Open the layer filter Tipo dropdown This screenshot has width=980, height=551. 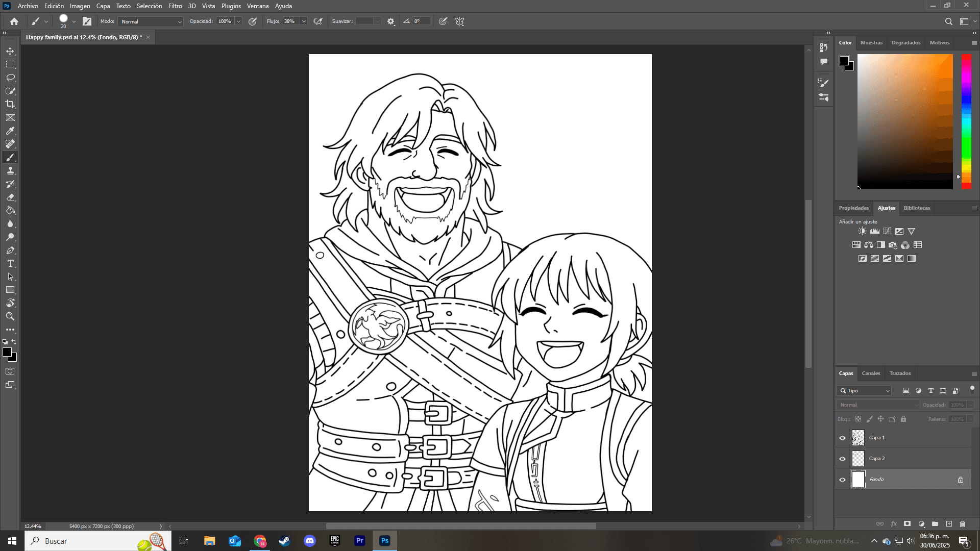pyautogui.click(x=864, y=391)
